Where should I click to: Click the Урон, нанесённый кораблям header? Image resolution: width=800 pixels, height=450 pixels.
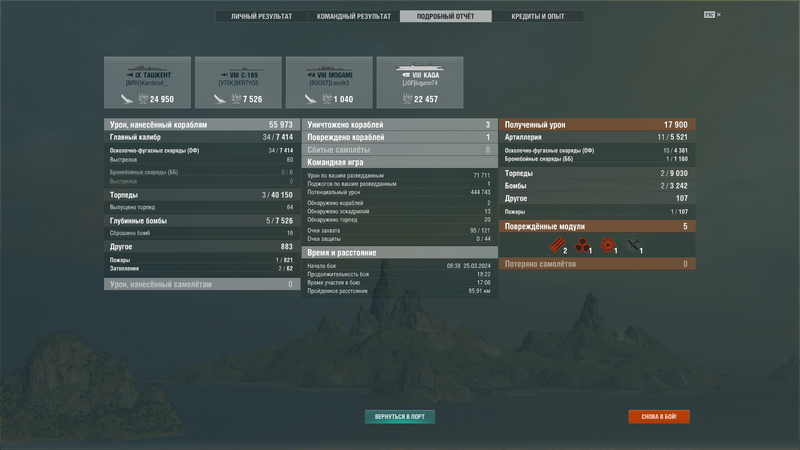199,125
